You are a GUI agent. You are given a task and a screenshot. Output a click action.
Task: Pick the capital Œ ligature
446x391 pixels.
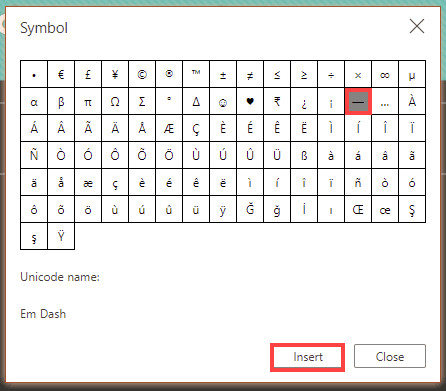358,209
